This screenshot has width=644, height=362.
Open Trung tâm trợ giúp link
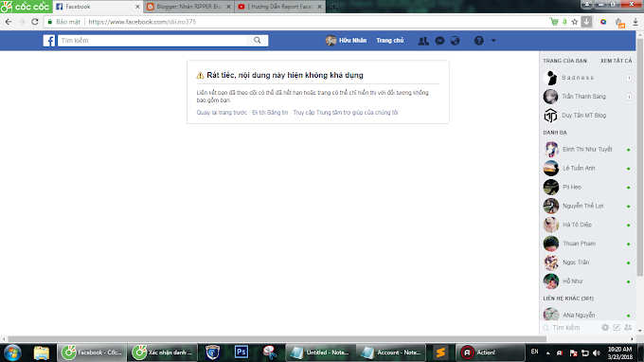pos(346,112)
